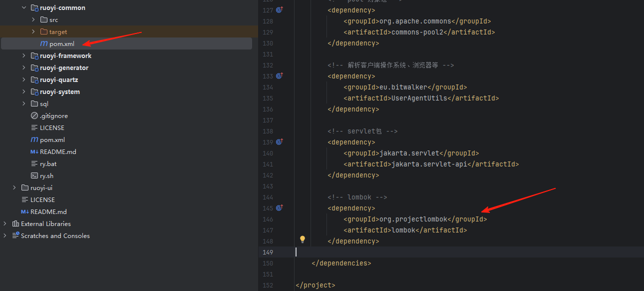Click gutter dependency icon on line 133

(280, 75)
